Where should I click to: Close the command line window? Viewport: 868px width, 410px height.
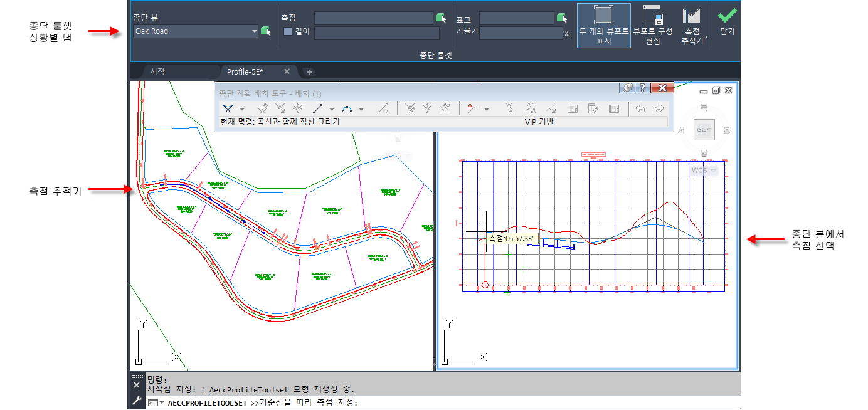(137, 385)
